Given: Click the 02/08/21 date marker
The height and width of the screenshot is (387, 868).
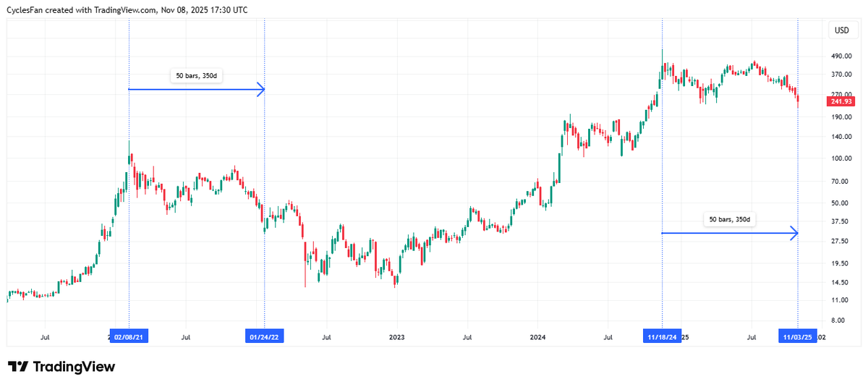Looking at the screenshot, I should click(129, 337).
